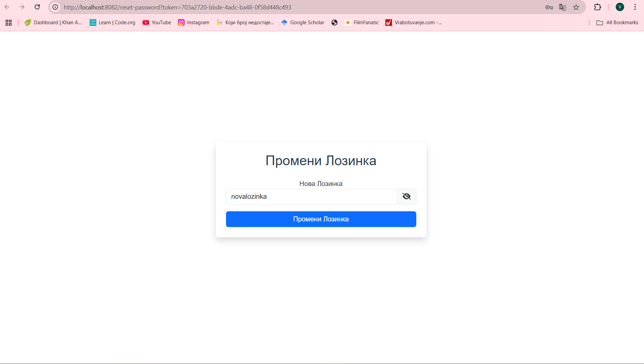View site information icon in address bar
The width and height of the screenshot is (644, 364).
pos(55,7)
